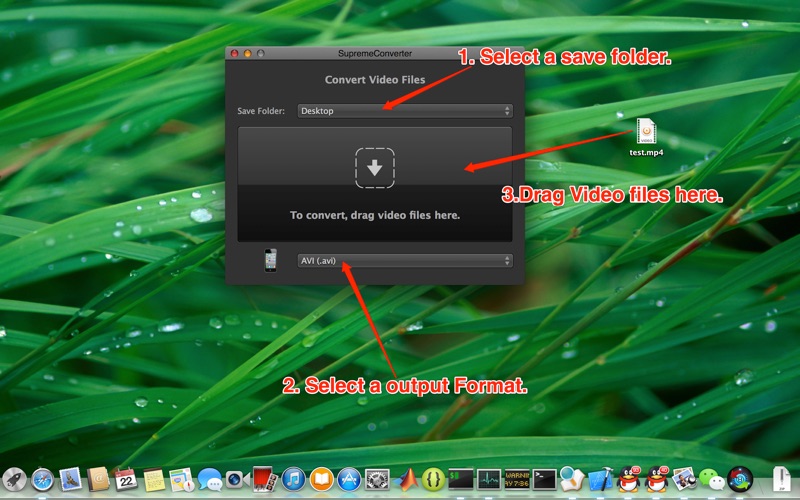Click the SupremeConverter window title bar
Image resolution: width=800 pixels, height=500 pixels.
[375, 53]
